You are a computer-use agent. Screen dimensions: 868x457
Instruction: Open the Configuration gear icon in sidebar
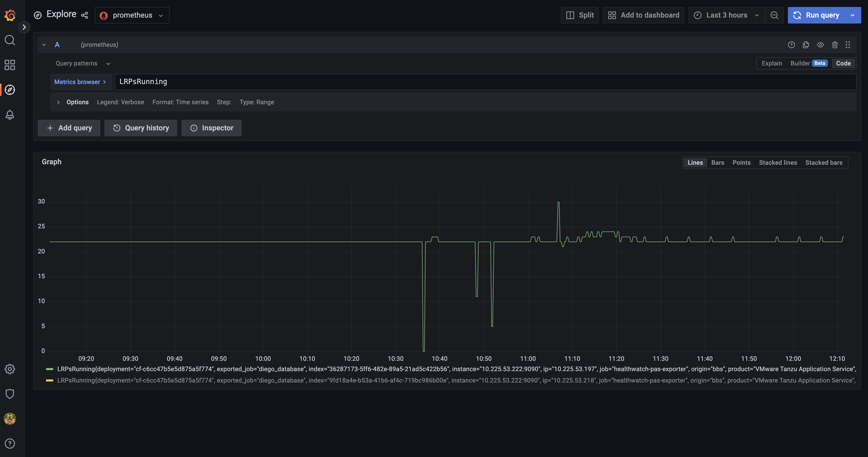[10, 369]
